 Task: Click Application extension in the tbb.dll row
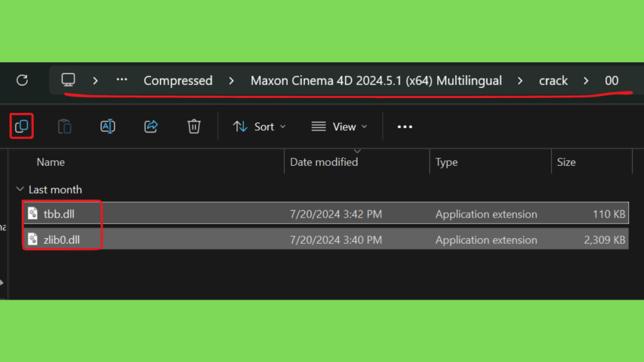click(x=486, y=214)
